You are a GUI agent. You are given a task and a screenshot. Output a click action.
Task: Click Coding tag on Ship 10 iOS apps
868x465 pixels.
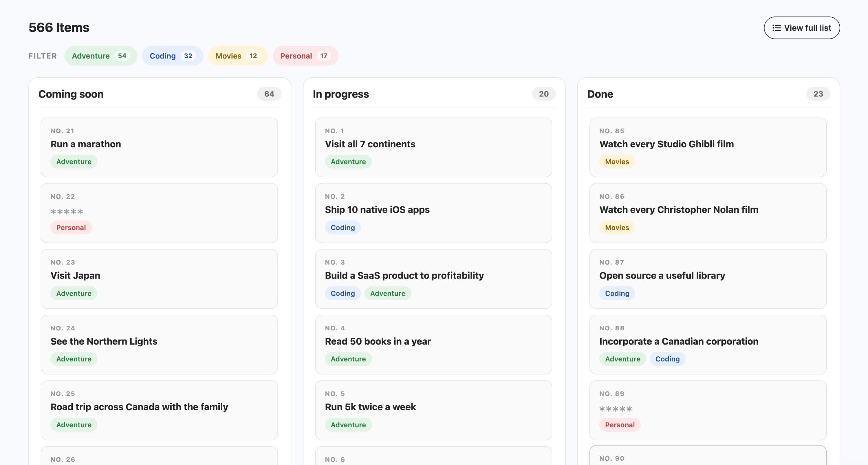[343, 227]
